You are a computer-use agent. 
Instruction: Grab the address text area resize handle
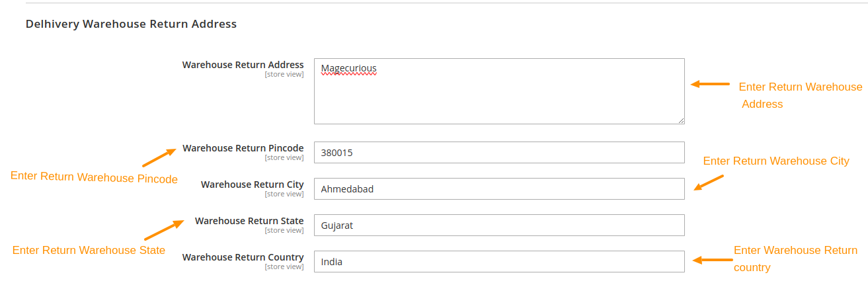[681, 120]
